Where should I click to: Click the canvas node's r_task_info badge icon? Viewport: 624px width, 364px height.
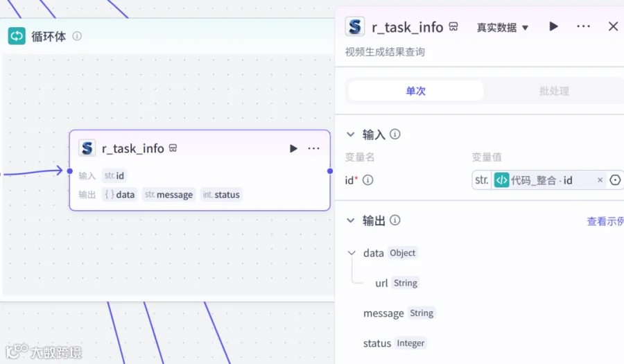click(x=173, y=148)
